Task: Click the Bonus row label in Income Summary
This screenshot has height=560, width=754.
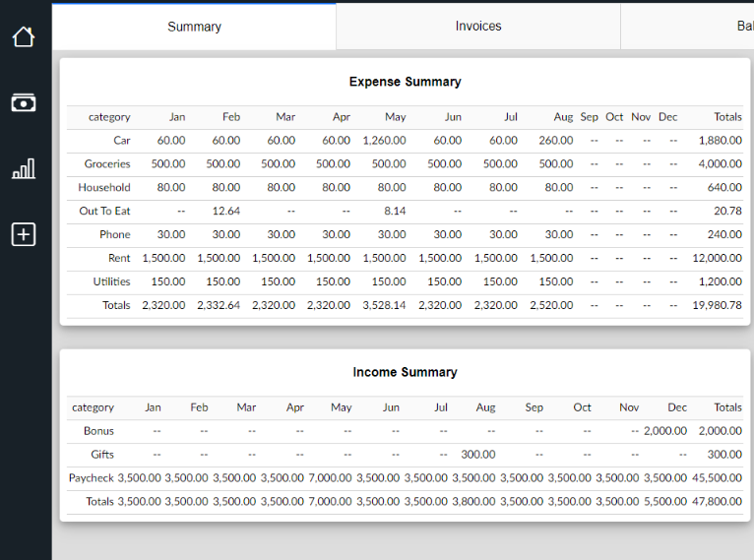Action: coord(98,431)
